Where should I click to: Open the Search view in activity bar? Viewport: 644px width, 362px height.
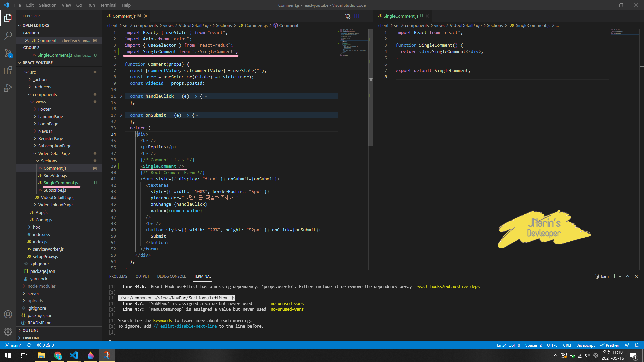click(8, 35)
